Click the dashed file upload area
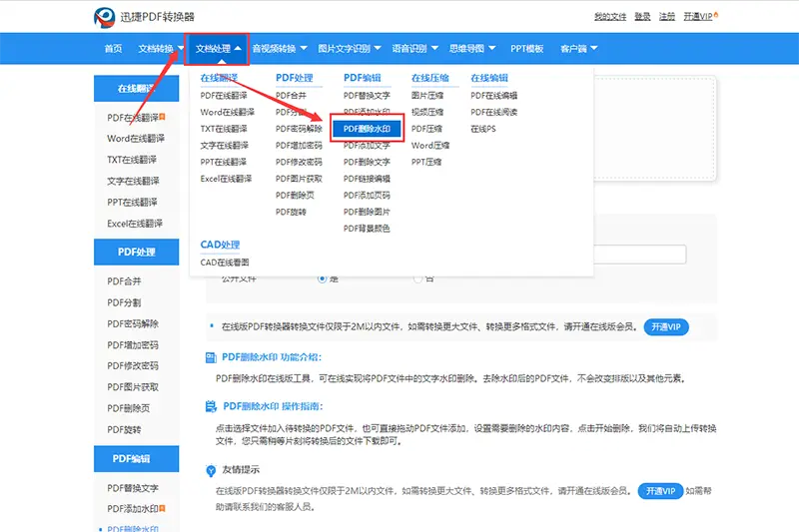 pyautogui.click(x=655, y=129)
